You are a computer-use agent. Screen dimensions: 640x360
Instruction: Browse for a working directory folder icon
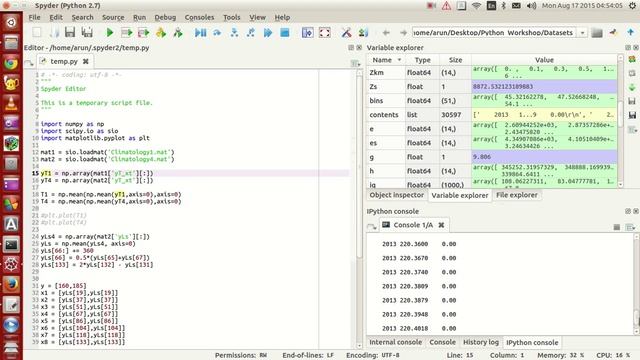pyautogui.click(x=597, y=33)
